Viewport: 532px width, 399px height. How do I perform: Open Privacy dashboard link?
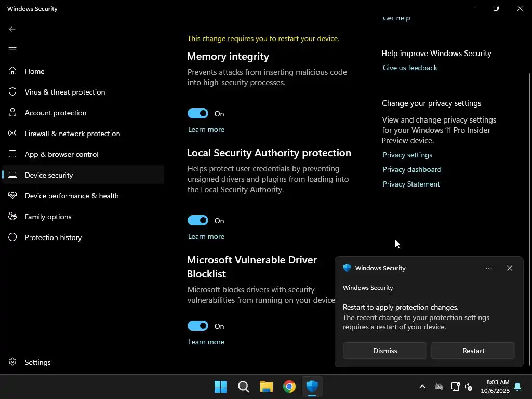[412, 169]
